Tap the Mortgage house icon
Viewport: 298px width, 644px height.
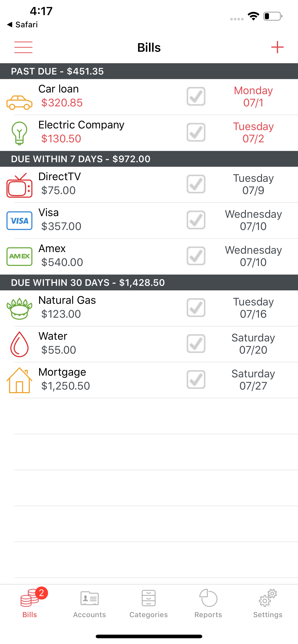click(x=19, y=380)
